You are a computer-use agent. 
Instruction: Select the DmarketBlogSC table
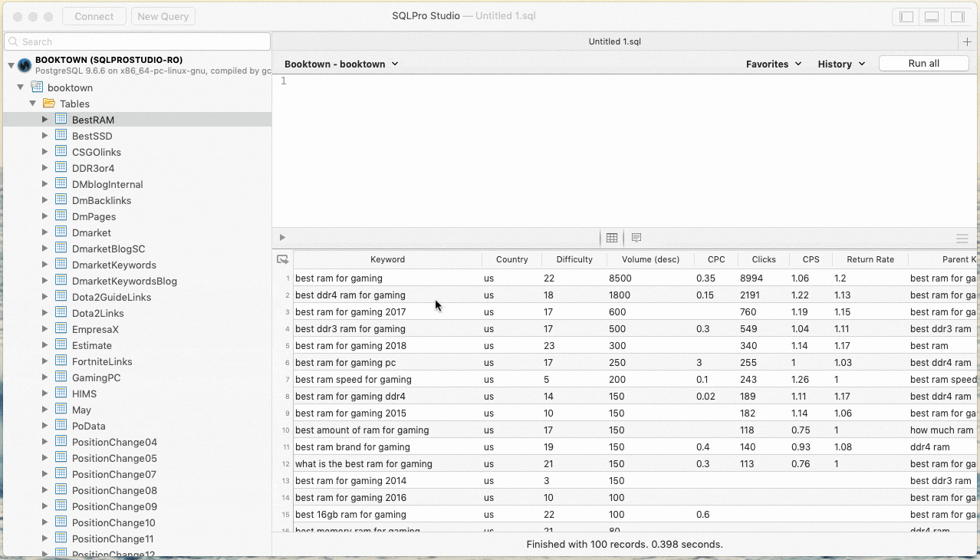[108, 249]
